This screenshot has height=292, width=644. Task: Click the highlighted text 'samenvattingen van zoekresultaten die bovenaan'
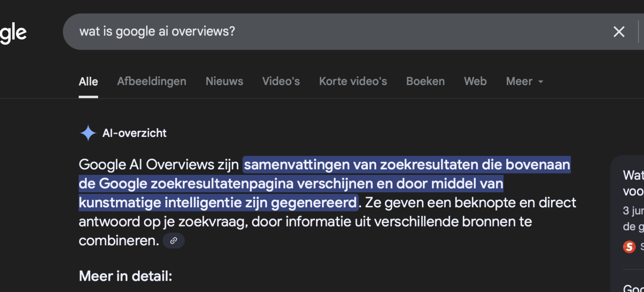click(407, 165)
